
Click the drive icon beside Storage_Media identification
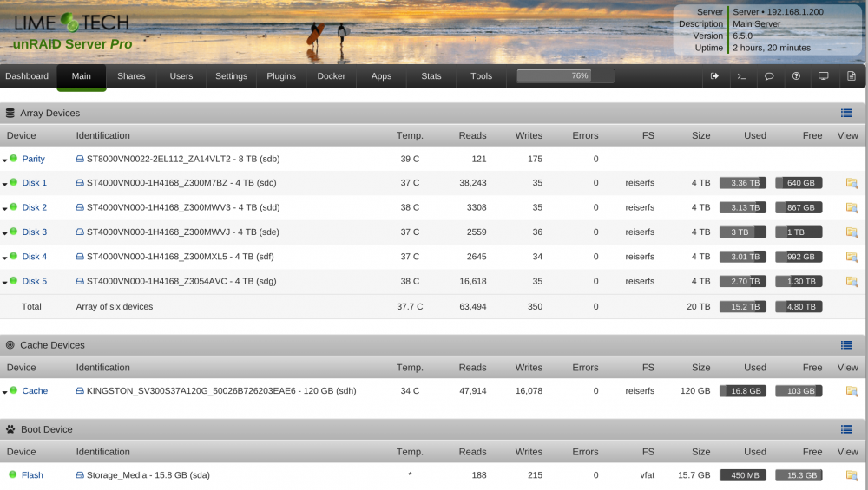tap(80, 475)
